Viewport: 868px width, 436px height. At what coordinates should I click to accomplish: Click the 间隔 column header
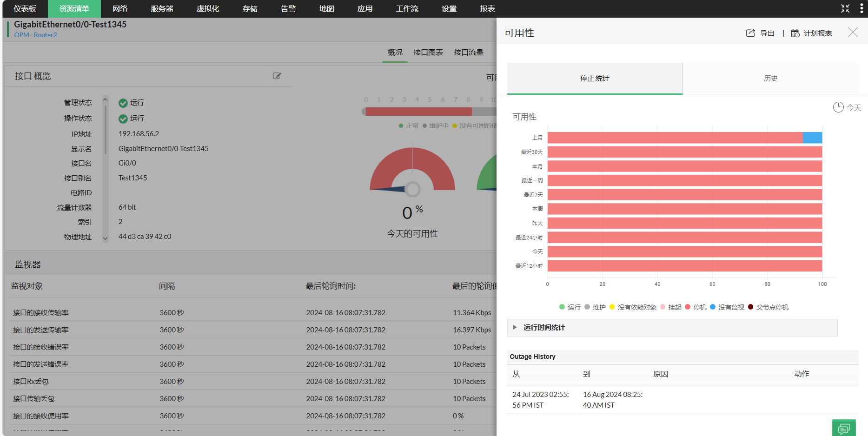167,286
